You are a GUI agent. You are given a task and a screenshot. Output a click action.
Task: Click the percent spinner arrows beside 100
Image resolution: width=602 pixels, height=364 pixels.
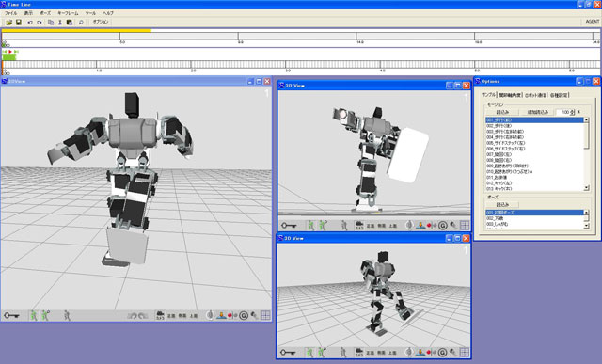point(572,112)
